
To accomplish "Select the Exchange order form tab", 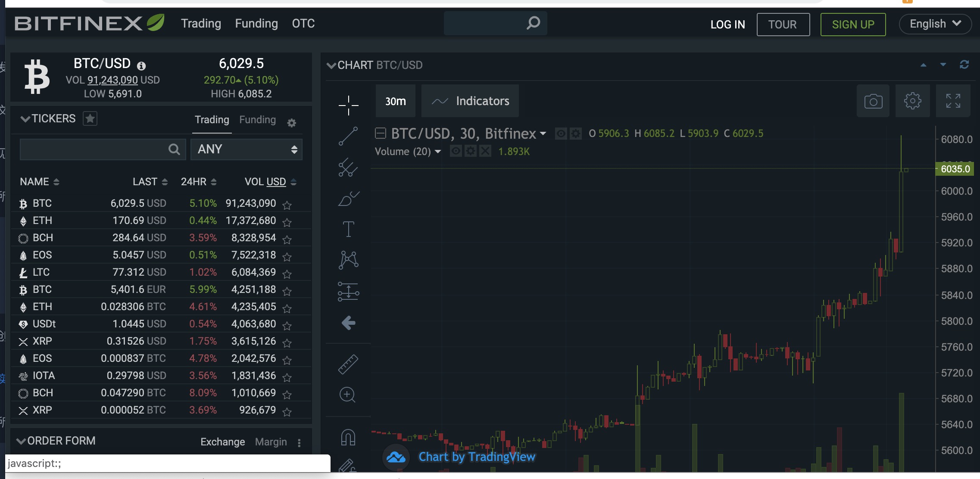I will pyautogui.click(x=222, y=442).
